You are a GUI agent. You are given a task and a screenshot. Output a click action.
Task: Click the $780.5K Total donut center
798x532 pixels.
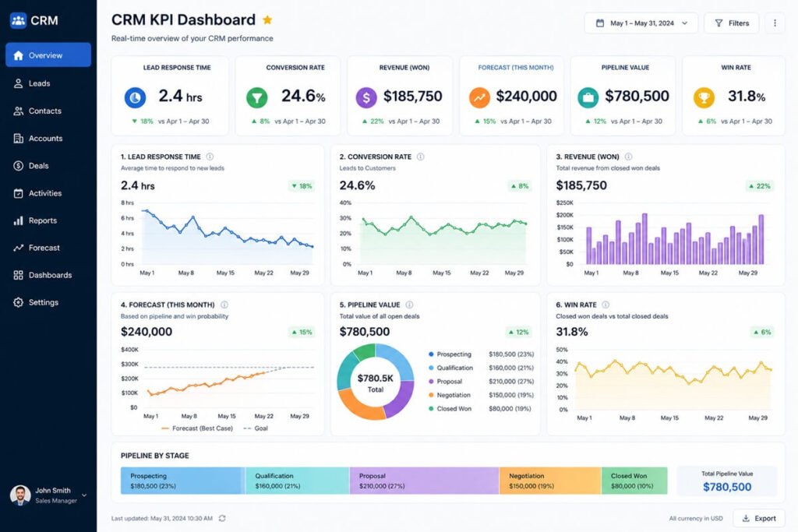(376, 383)
